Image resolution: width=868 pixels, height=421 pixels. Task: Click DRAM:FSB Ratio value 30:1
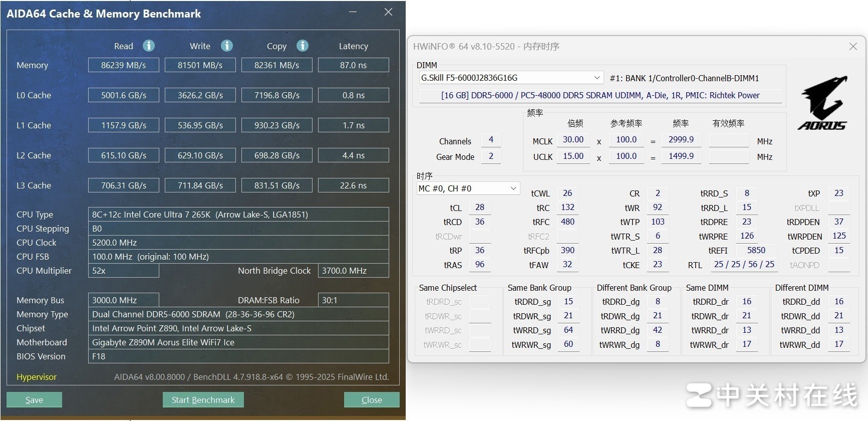click(x=354, y=300)
